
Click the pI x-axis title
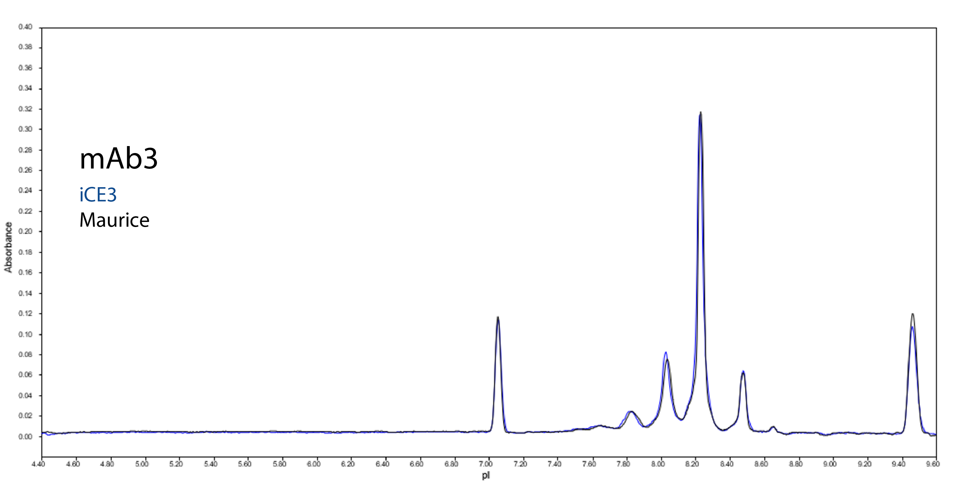(485, 475)
